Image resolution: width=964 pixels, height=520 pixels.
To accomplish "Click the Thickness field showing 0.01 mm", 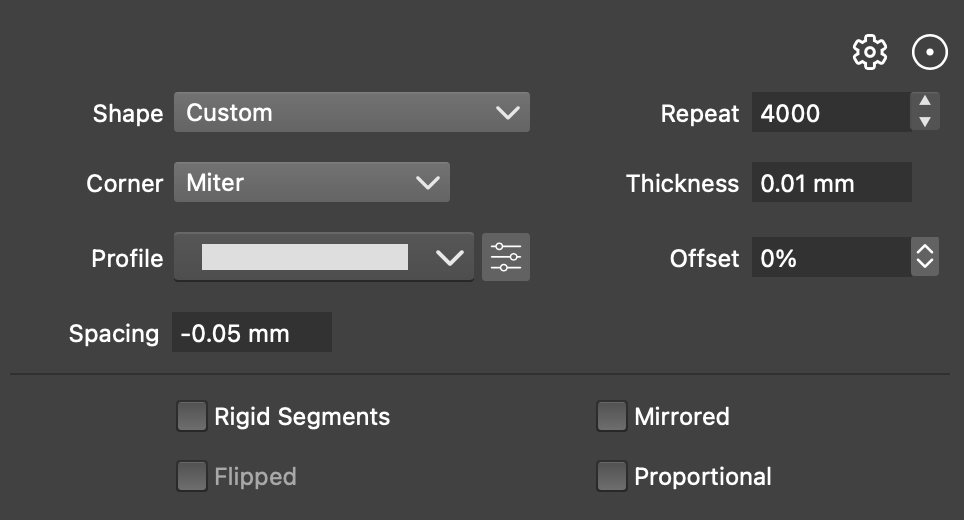I will (831, 182).
